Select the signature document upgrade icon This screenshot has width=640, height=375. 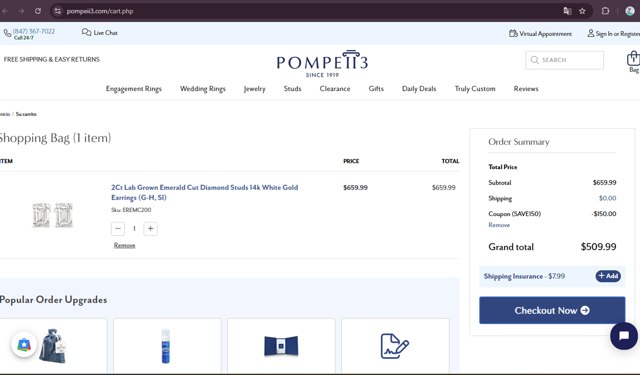coord(394,346)
